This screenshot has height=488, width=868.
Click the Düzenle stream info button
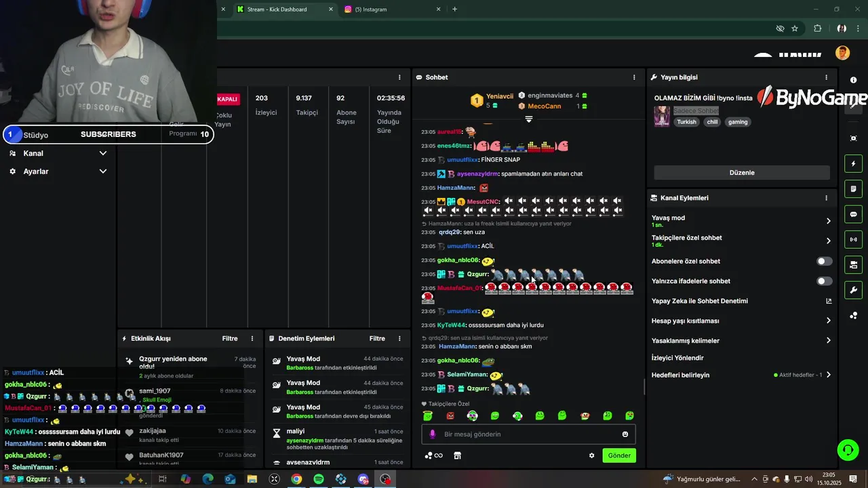[742, 172]
